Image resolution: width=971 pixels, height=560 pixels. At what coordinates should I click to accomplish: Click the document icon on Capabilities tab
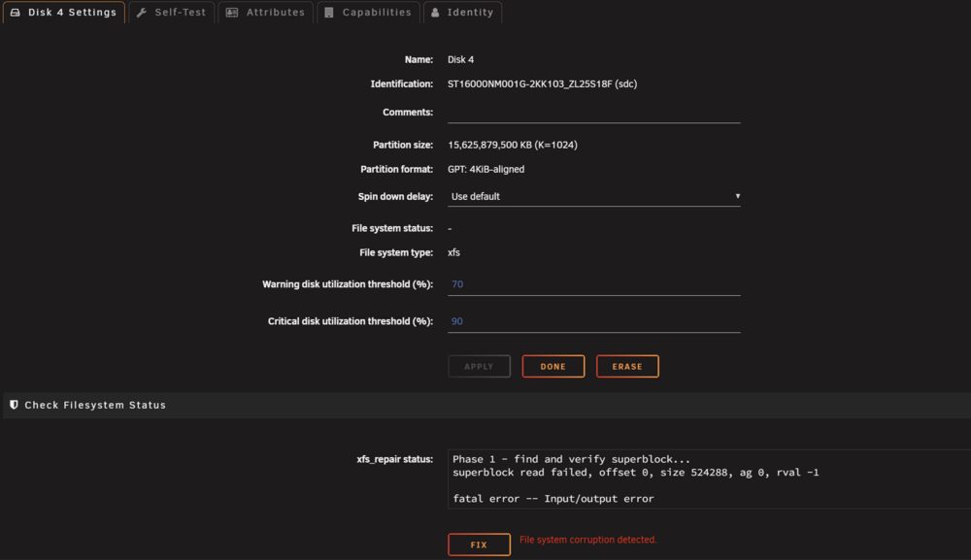coord(329,13)
